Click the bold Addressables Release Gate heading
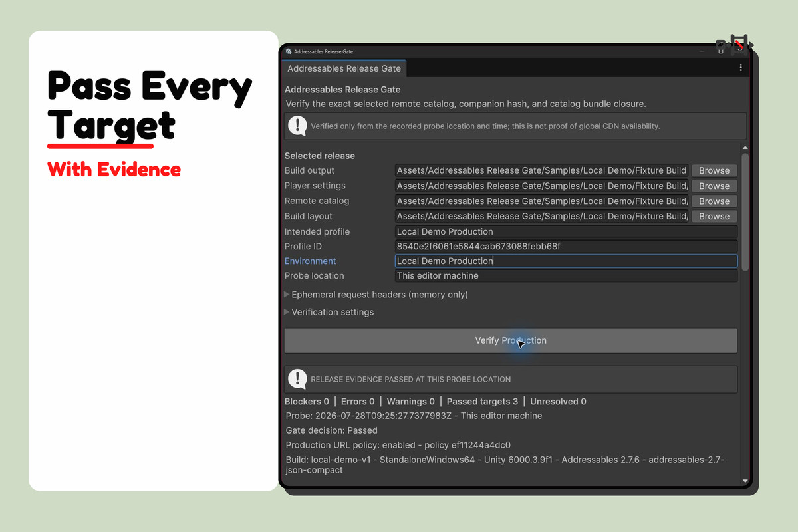This screenshot has width=798, height=532. coord(342,89)
